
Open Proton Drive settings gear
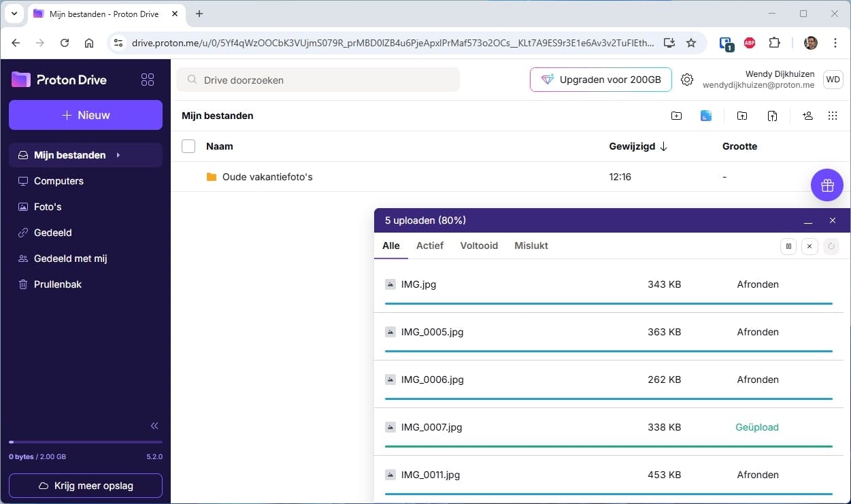pos(687,80)
